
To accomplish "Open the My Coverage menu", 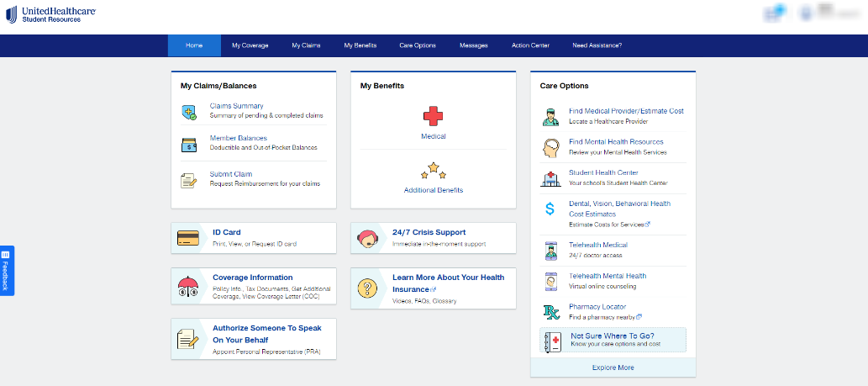I will (x=250, y=45).
